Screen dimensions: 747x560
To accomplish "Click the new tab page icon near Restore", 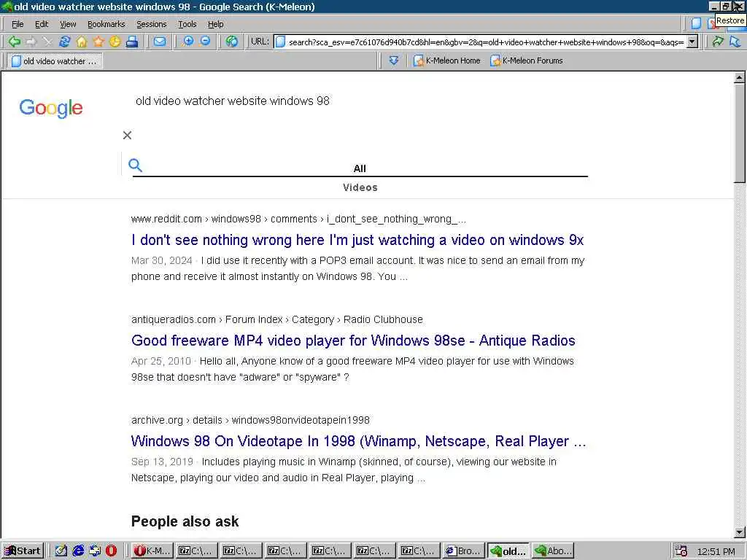I will pyautogui.click(x=696, y=23).
